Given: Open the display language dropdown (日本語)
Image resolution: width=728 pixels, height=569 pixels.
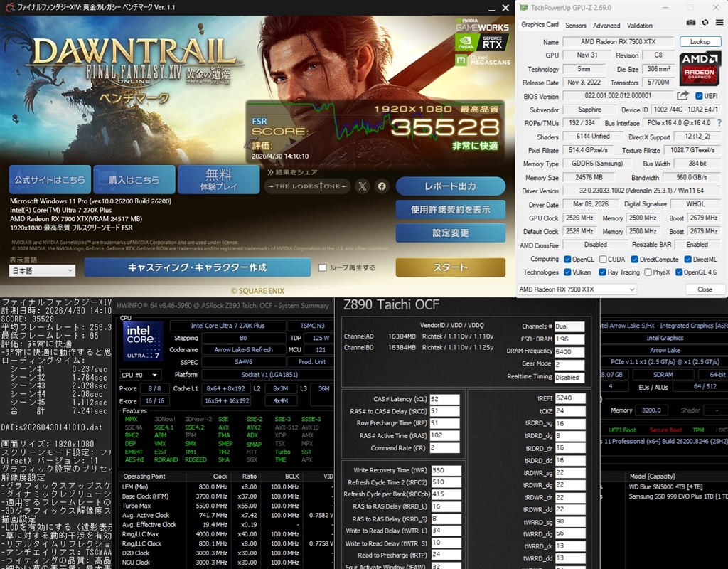Looking at the screenshot, I should click(x=42, y=271).
